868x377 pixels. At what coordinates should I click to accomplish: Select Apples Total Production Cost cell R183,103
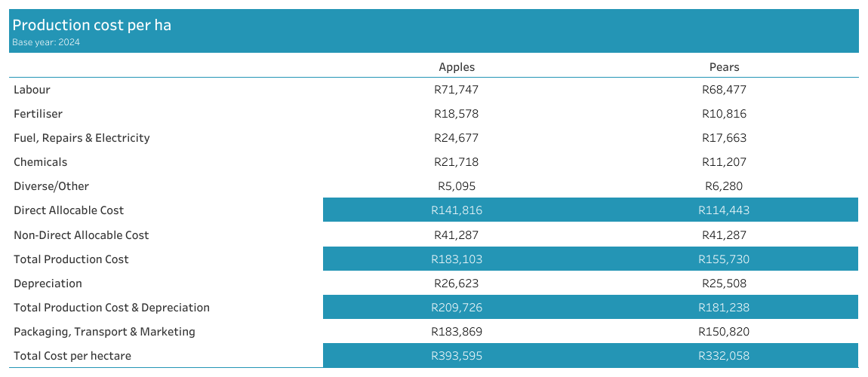[x=457, y=259]
